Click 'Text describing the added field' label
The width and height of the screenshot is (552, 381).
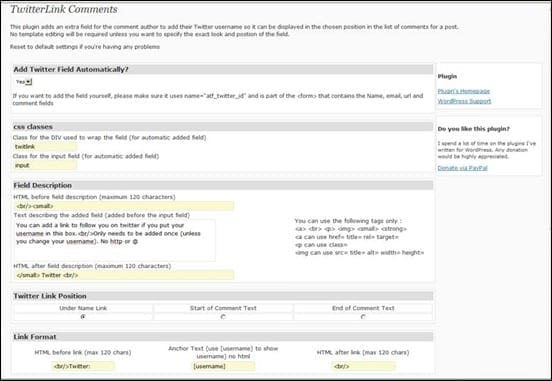tap(101, 215)
